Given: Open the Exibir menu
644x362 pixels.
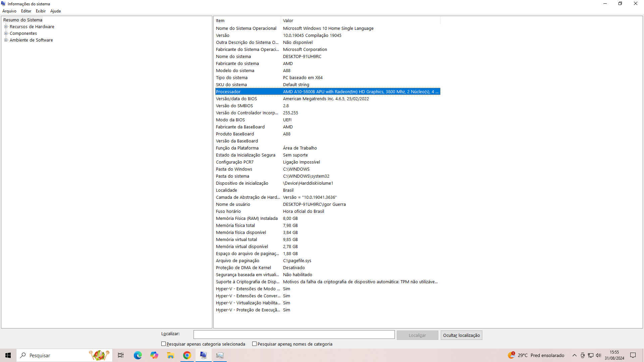Looking at the screenshot, I should 41,11.
